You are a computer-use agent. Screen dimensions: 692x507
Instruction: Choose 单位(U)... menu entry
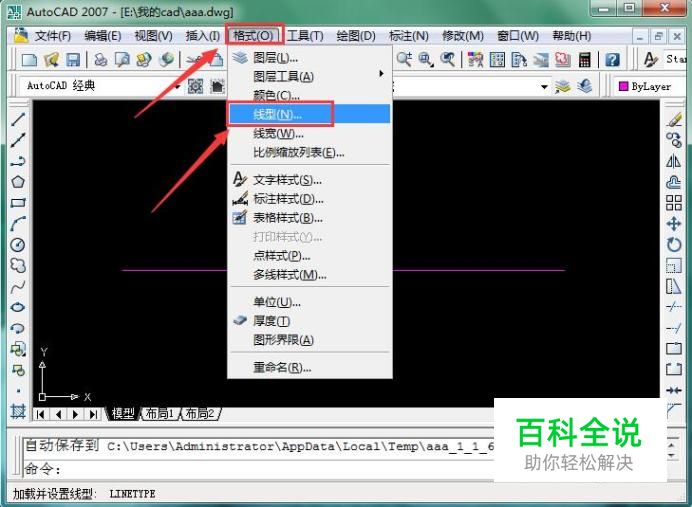[309, 303]
